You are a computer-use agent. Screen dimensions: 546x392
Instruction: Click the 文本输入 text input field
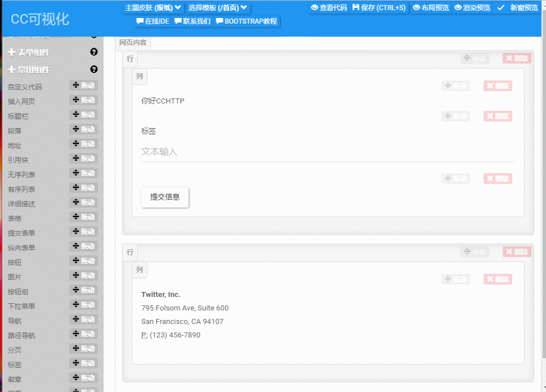click(328, 152)
